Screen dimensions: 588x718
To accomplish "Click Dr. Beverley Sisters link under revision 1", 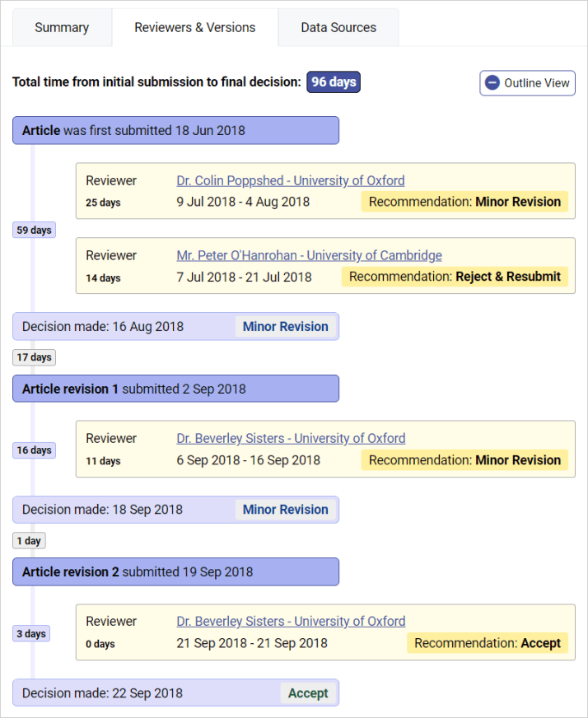I will 291,438.
